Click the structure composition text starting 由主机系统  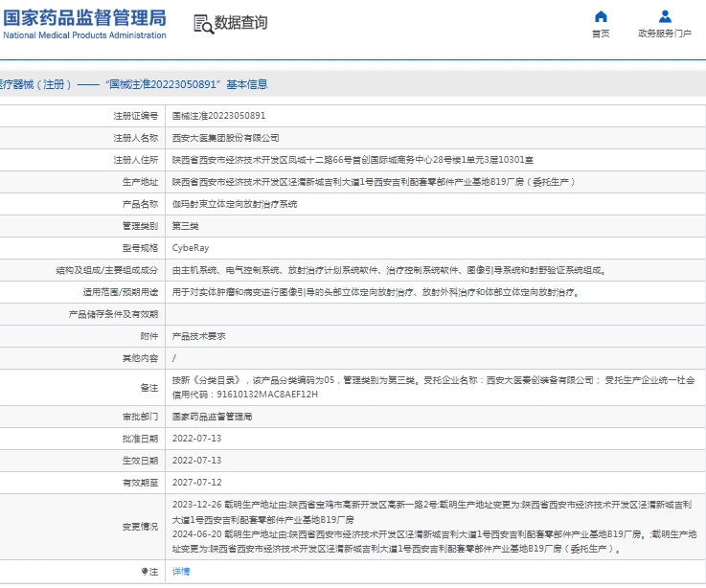390,270
